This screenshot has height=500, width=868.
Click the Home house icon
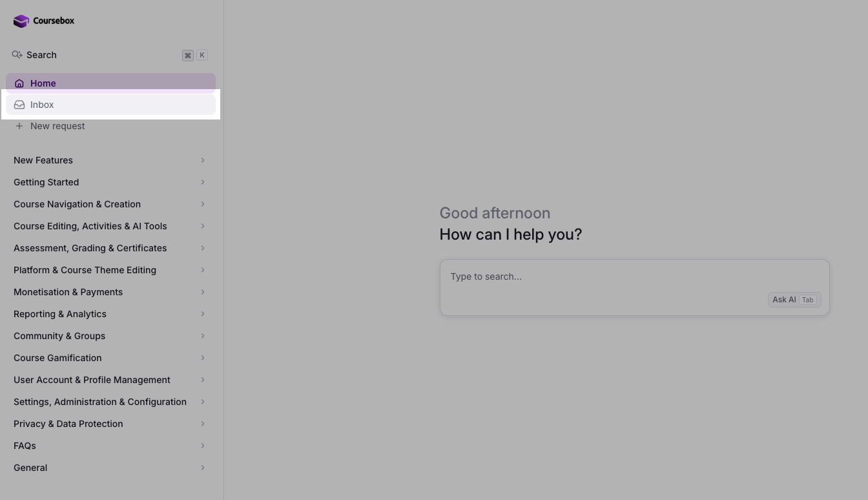pyautogui.click(x=19, y=83)
